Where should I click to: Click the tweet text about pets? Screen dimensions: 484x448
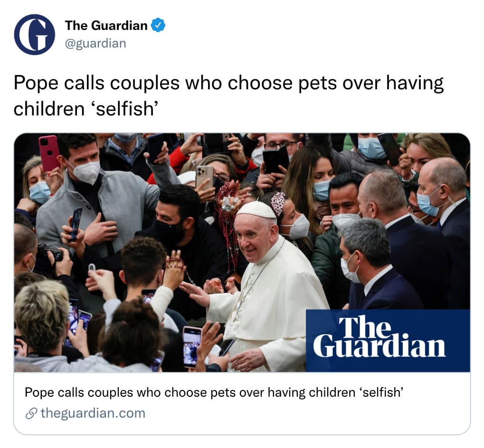(228, 95)
